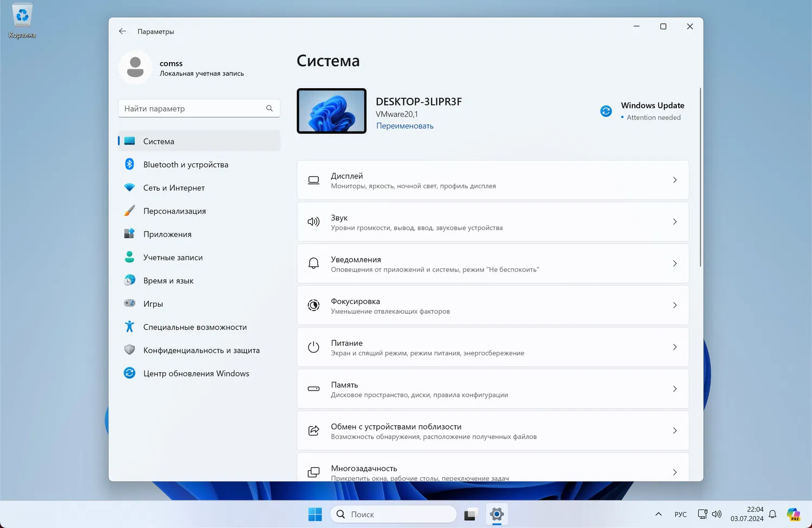Click the Игры gamepad icon
This screenshot has height=528, width=812.
(x=129, y=303)
